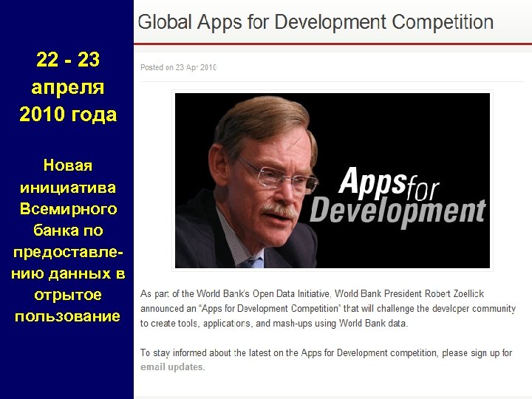Select the line starting 'As part of the World Bank's'
Screen dimensions: 532x399
click(312, 293)
